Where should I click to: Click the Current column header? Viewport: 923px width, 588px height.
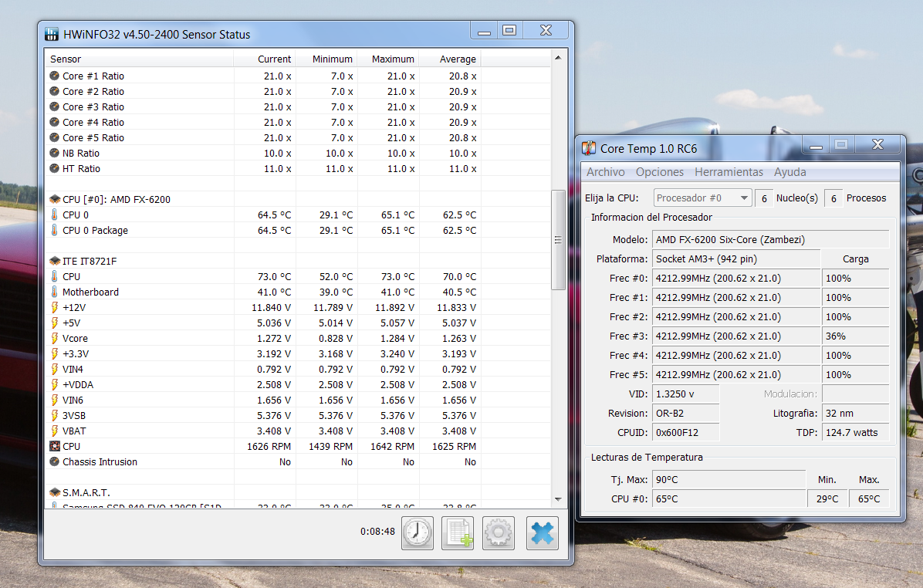pos(264,59)
